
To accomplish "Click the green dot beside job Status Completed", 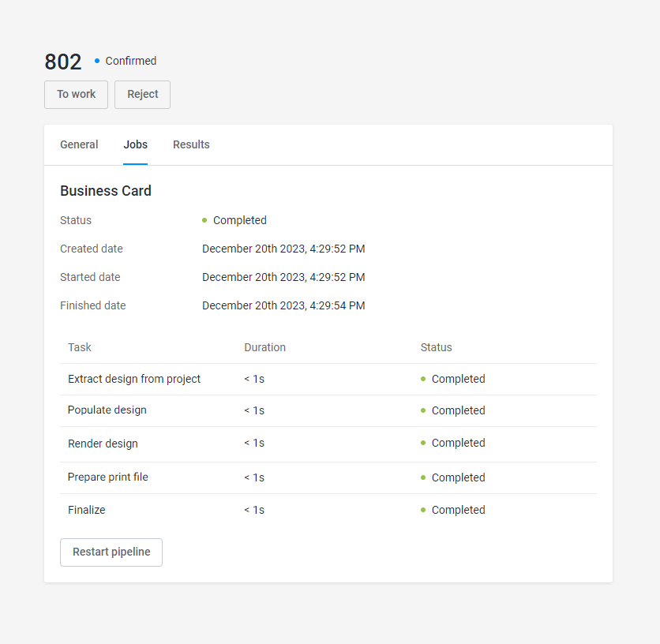I will 204,220.
